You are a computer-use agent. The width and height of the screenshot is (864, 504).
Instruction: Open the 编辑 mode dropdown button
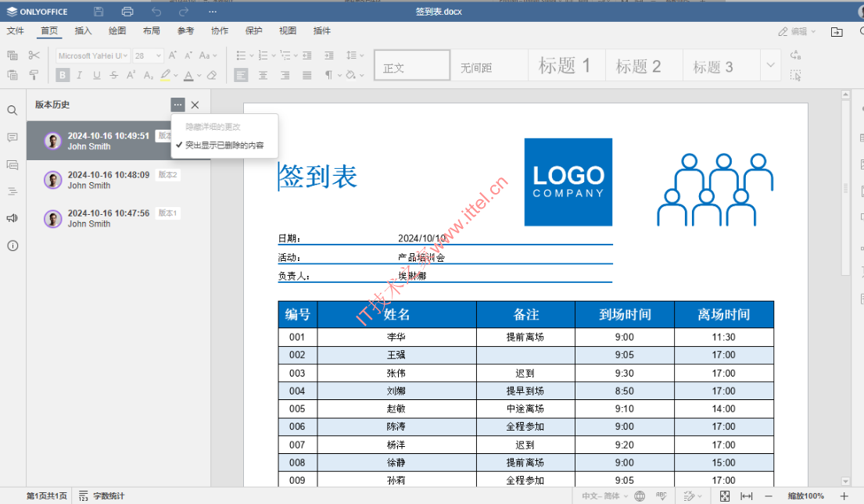[x=797, y=31]
